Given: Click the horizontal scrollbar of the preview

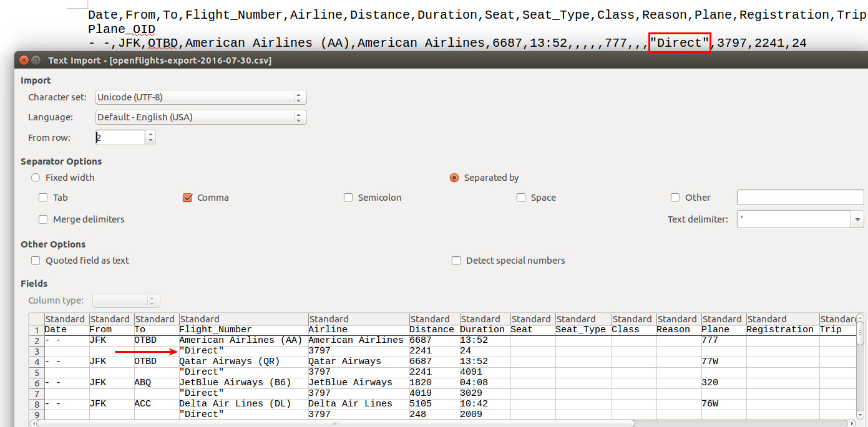Looking at the screenshot, I should (x=335, y=423).
